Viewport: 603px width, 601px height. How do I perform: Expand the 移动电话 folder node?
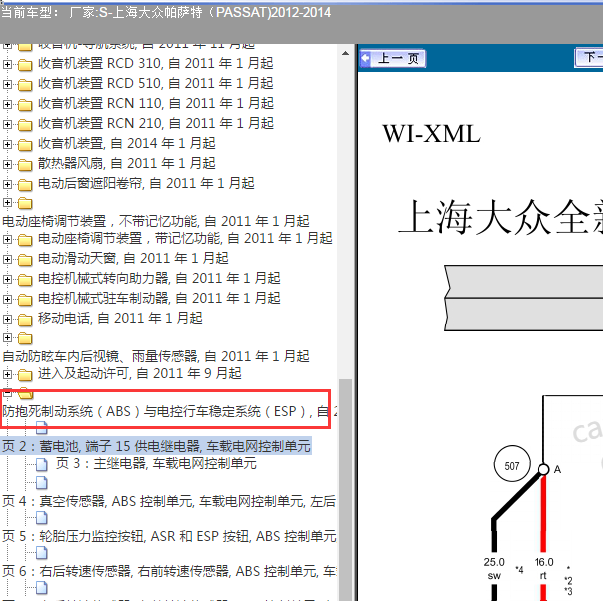pos(7,319)
